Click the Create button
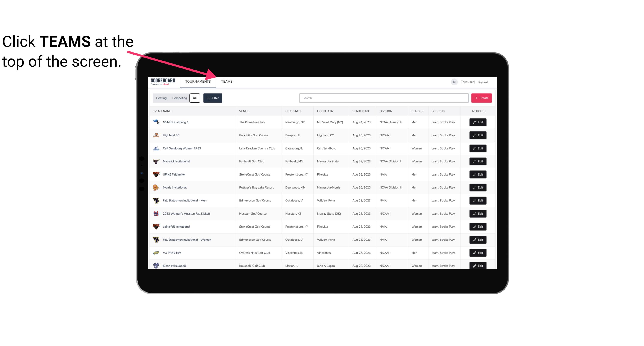The height and width of the screenshot is (346, 644). coord(481,98)
